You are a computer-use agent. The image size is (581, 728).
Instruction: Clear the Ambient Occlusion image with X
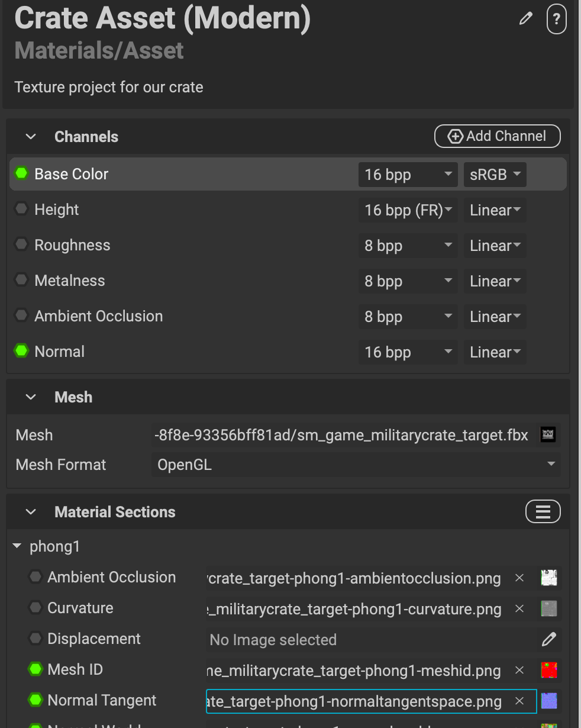click(519, 578)
